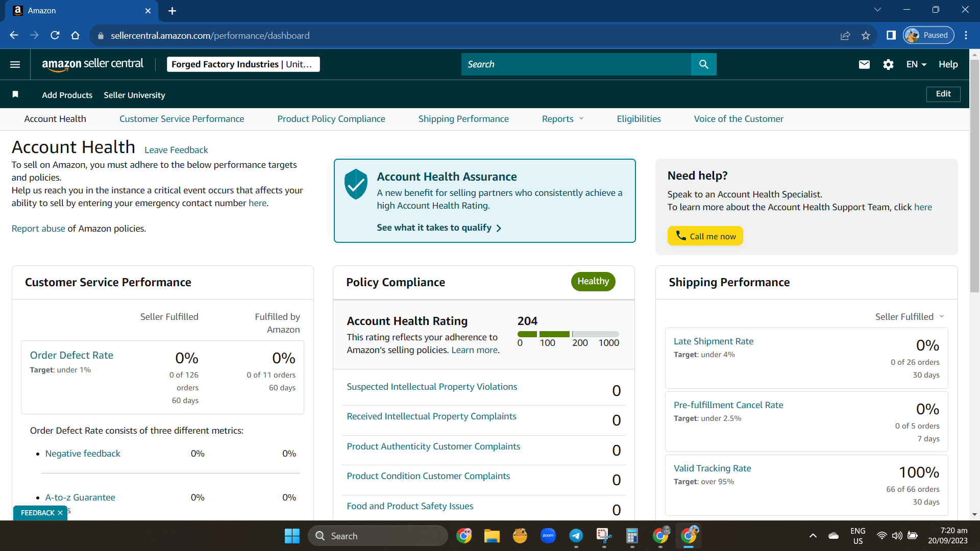980x551 pixels.
Task: Click the browser home icon
Action: coord(76,35)
